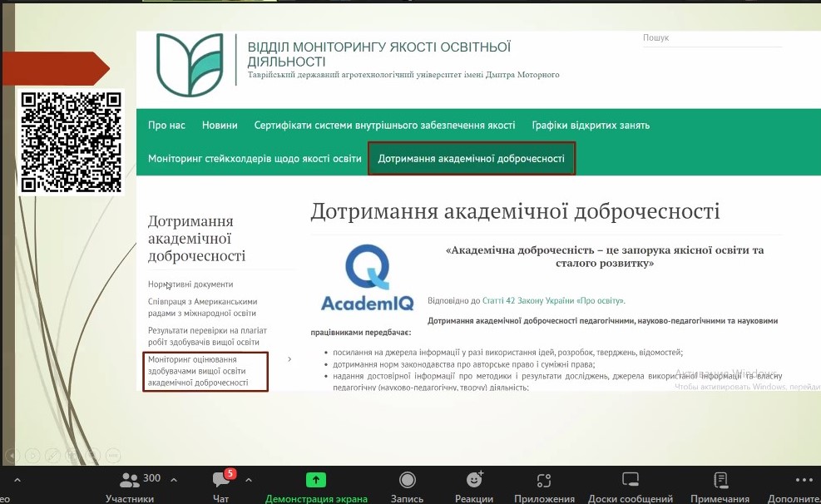Click the Таврійський державний агротехнологічний університет subtitle
Viewport: 821px width, 504px height.
[x=403, y=75]
